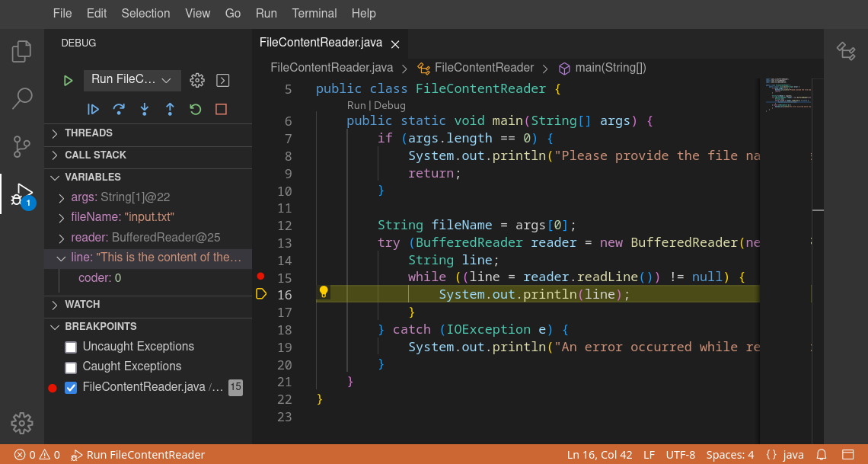Click the Continue debug icon

pyautogui.click(x=93, y=109)
